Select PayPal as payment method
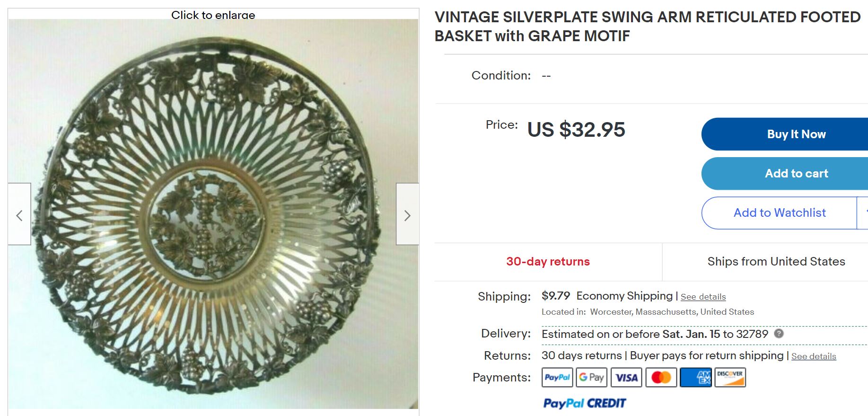Screen dimensions: 868x416 click(557, 377)
